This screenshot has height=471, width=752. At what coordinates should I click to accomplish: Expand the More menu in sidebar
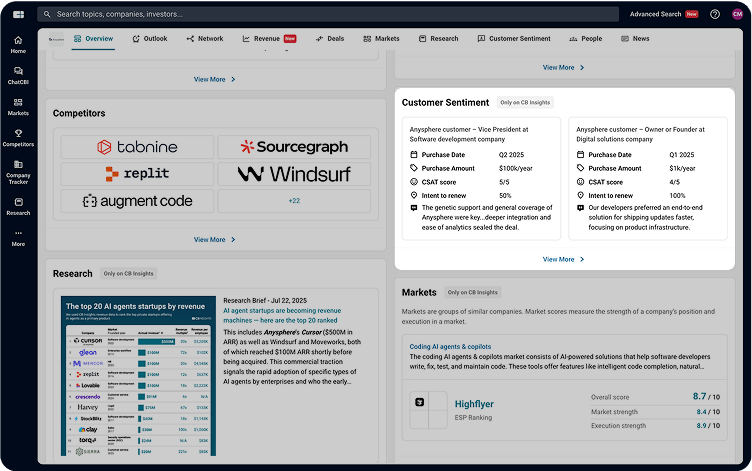click(18, 237)
